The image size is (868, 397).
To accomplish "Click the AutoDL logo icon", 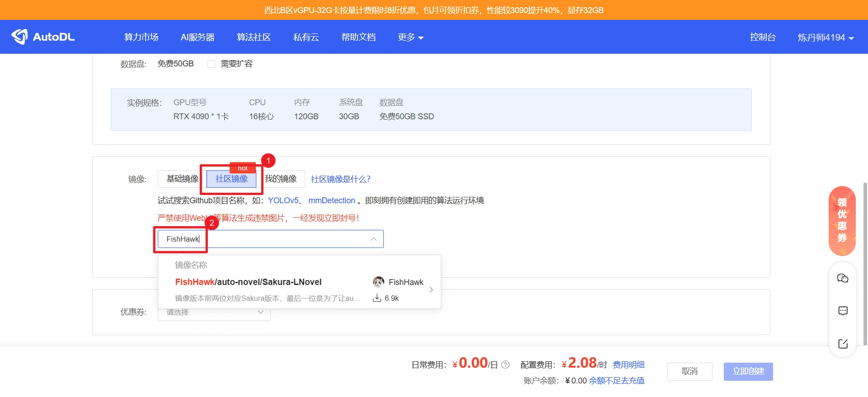I will click(19, 37).
